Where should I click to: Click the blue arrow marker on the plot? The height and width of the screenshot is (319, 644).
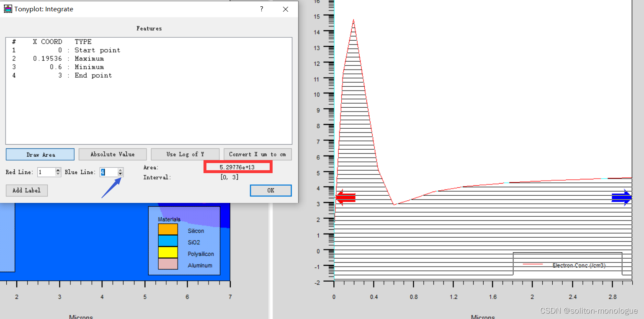pyautogui.click(x=622, y=197)
